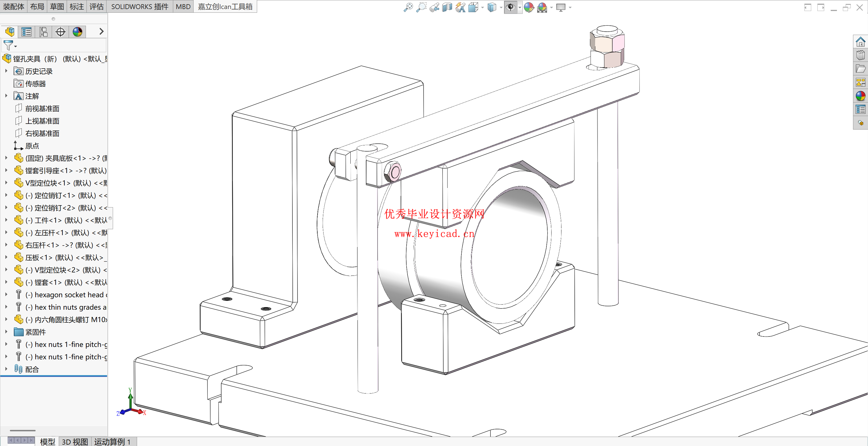
Task: Switch to the 评估 ribbon tab
Action: pos(97,7)
